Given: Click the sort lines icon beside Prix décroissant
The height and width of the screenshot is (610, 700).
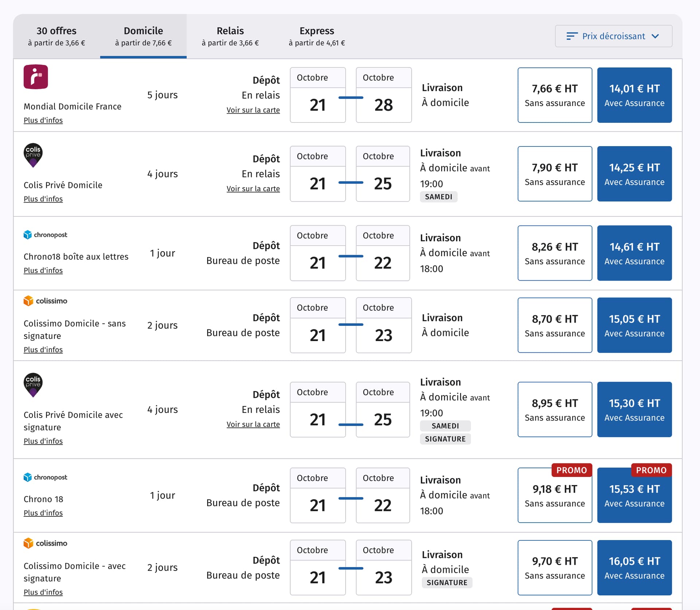Looking at the screenshot, I should [x=572, y=36].
